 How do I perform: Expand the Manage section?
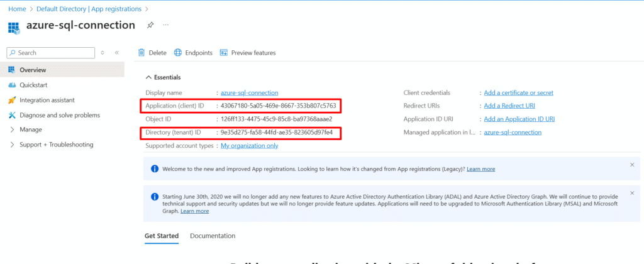click(x=11, y=129)
